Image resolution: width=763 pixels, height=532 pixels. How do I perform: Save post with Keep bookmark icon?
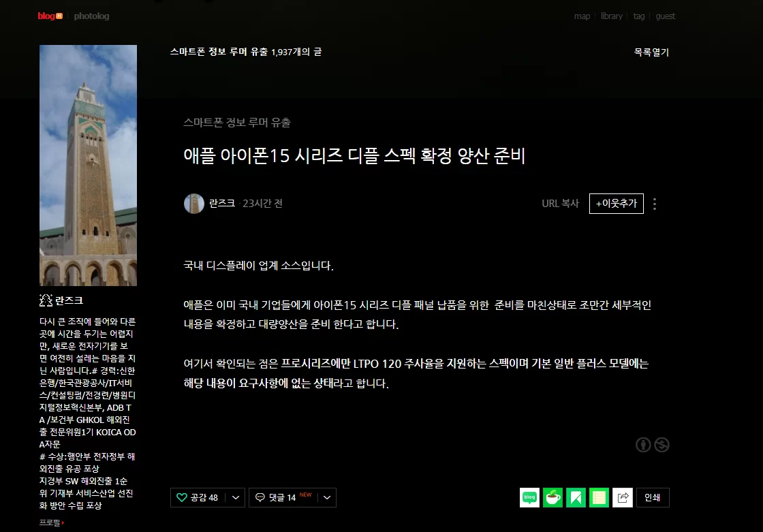[576, 497]
